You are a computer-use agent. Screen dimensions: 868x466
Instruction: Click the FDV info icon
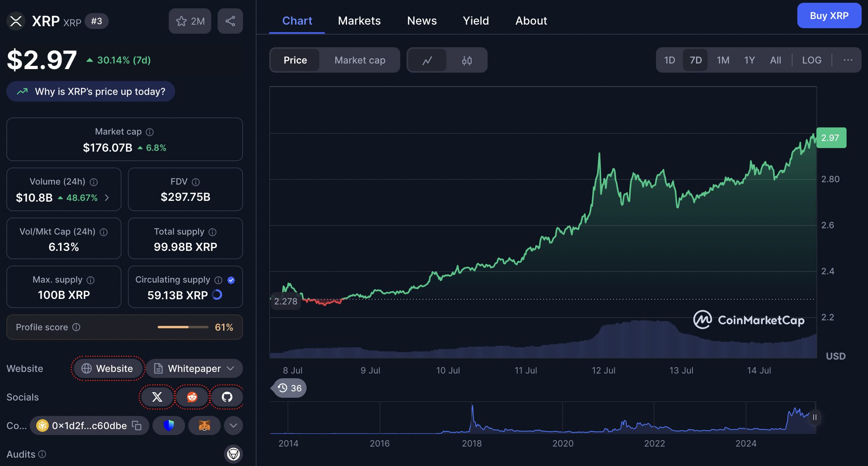point(196,182)
